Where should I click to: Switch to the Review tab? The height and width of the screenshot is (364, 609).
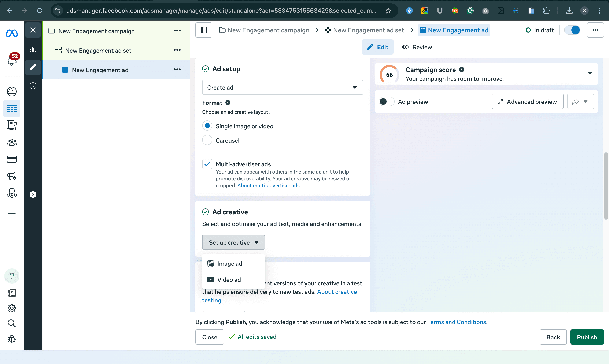pyautogui.click(x=417, y=47)
